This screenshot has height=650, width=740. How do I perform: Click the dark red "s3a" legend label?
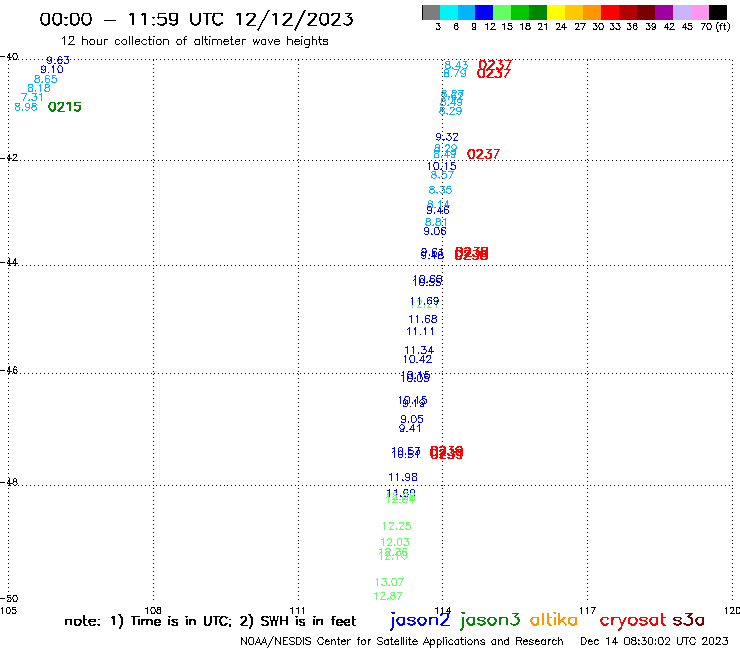(x=688, y=620)
